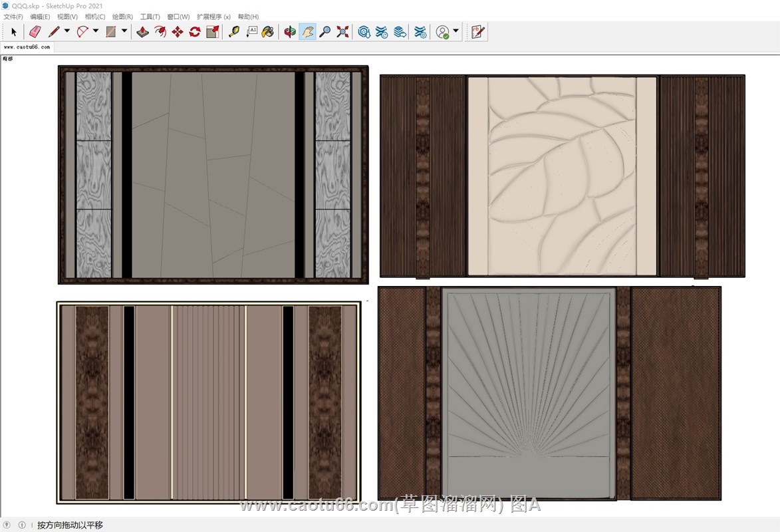Viewport: 780px width, 532px height.
Task: Toggle the active Pan hand tool
Action: pyautogui.click(x=307, y=31)
